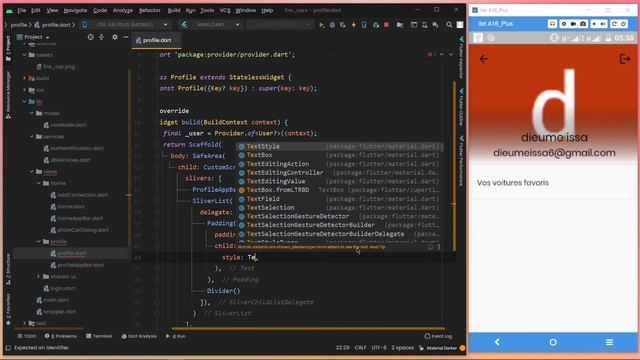
Task: Choose TextSelection from autocomplete list
Action: pyautogui.click(x=339, y=207)
